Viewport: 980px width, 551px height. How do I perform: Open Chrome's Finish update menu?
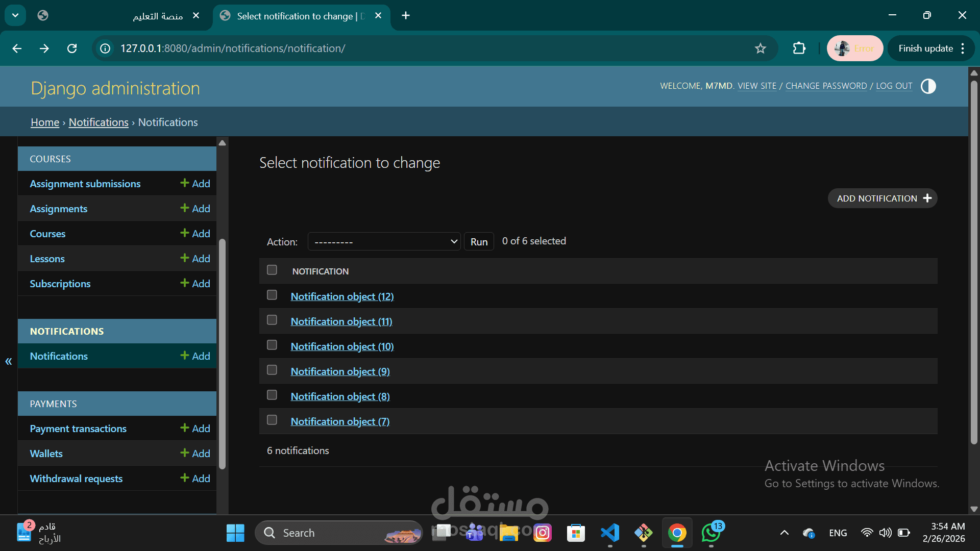(931, 48)
